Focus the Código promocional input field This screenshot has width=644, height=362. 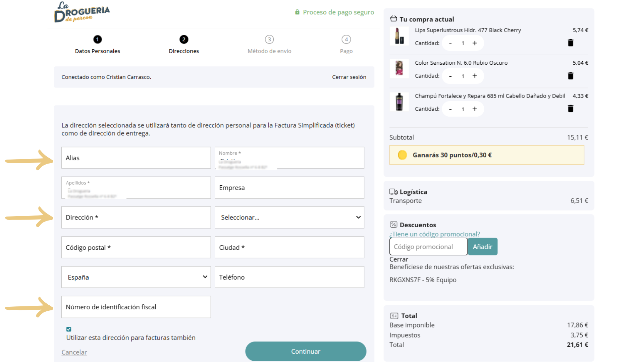click(428, 247)
